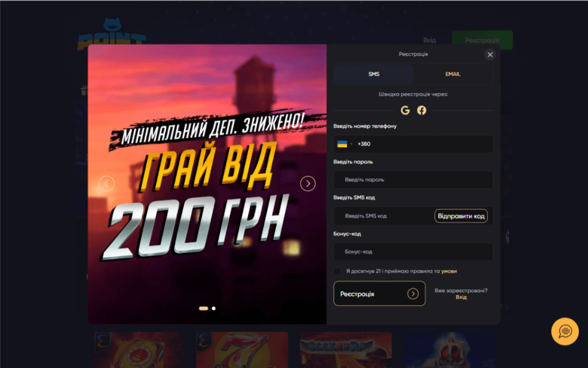The width and height of the screenshot is (588, 368).
Task: Click the 200 ГРН promo banner
Action: [207, 184]
